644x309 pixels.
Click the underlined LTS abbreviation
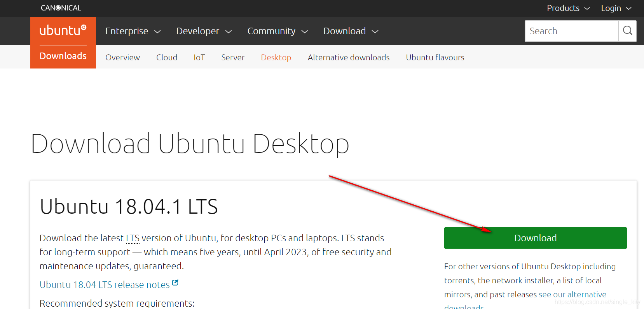(x=133, y=238)
